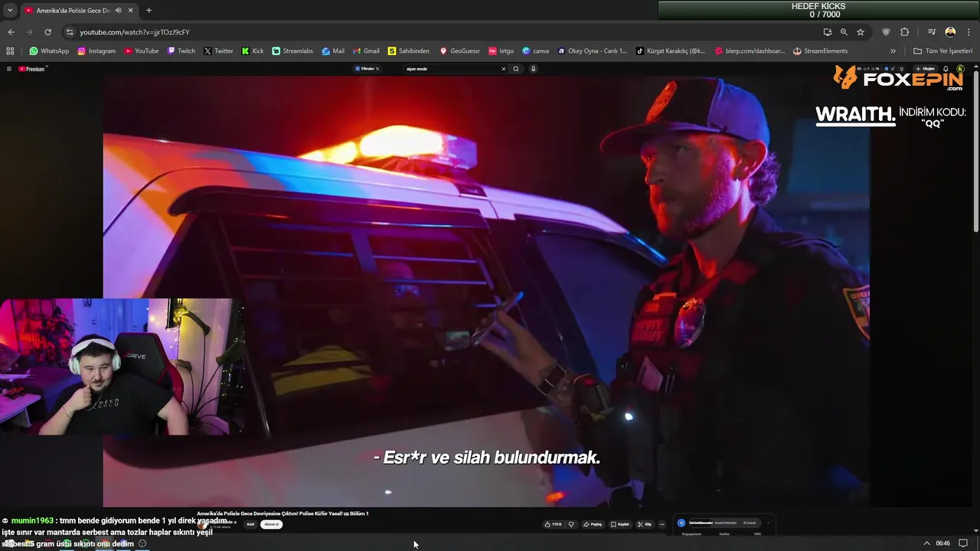Open the canva bookmark
Viewport: 980px width, 551px height.
(x=536, y=51)
